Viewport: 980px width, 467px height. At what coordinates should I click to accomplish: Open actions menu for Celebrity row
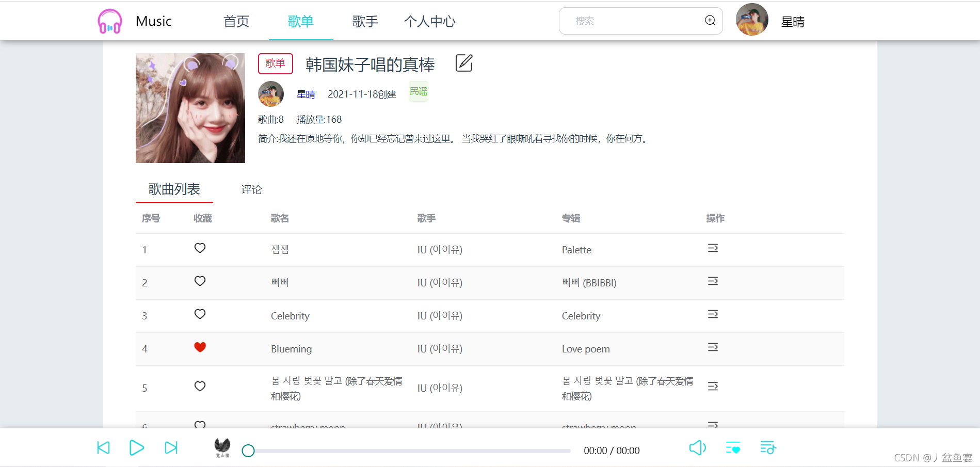click(713, 314)
